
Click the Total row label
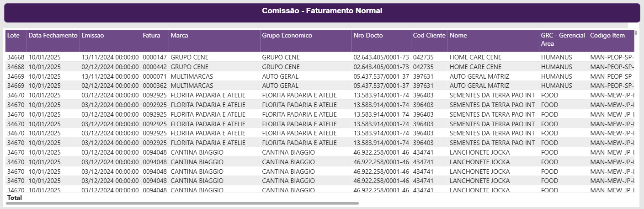[x=15, y=198]
